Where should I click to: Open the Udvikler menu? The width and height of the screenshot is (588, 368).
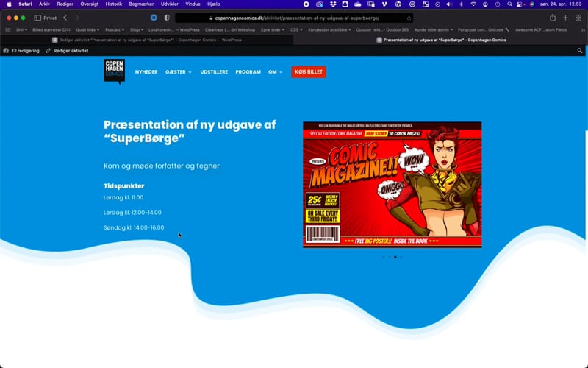[170, 4]
